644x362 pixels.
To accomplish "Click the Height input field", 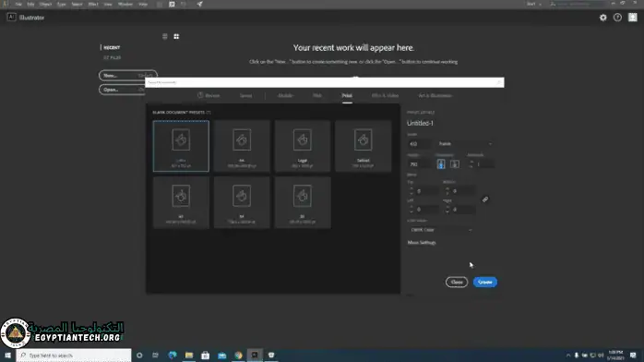I will pyautogui.click(x=419, y=164).
